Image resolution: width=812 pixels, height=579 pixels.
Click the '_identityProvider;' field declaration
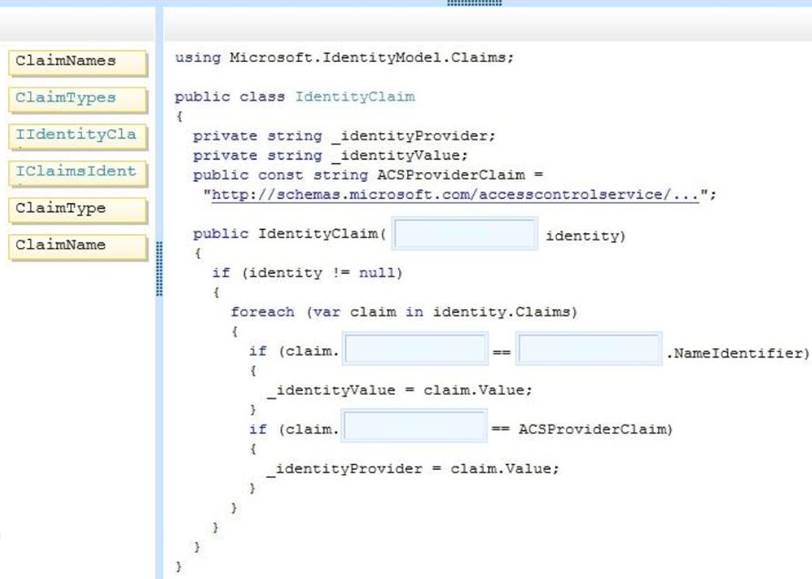(x=344, y=136)
